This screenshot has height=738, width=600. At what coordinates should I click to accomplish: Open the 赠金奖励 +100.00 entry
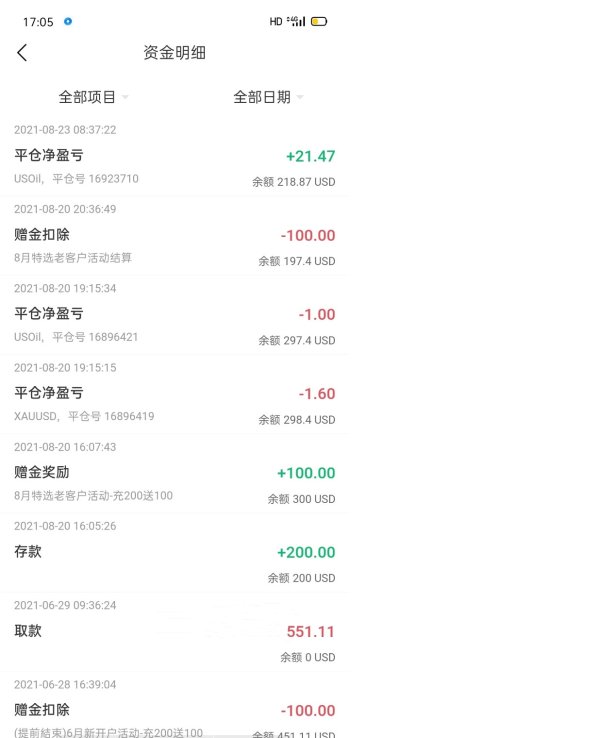pos(174,474)
